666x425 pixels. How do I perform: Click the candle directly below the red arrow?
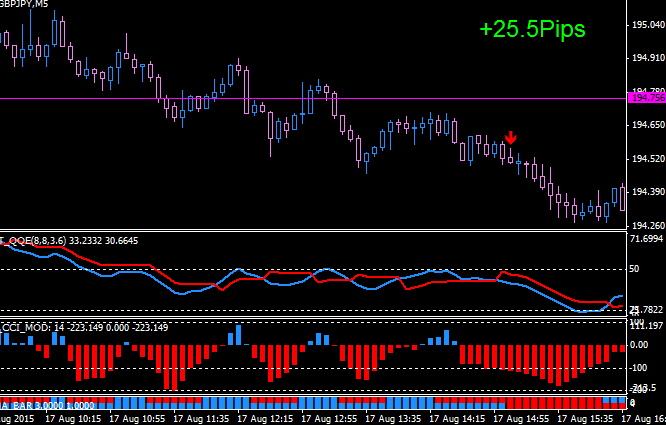tap(510, 156)
